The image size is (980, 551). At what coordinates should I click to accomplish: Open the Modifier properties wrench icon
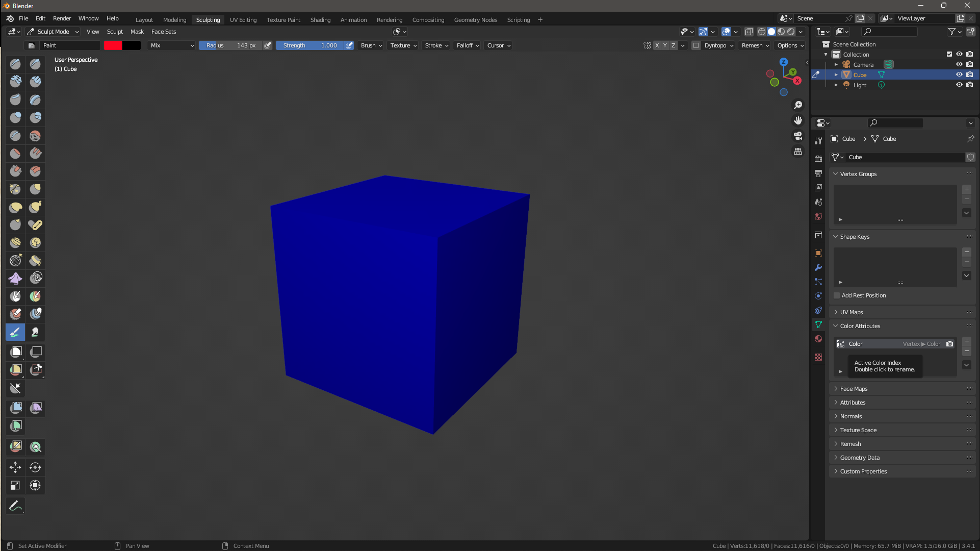(x=818, y=267)
